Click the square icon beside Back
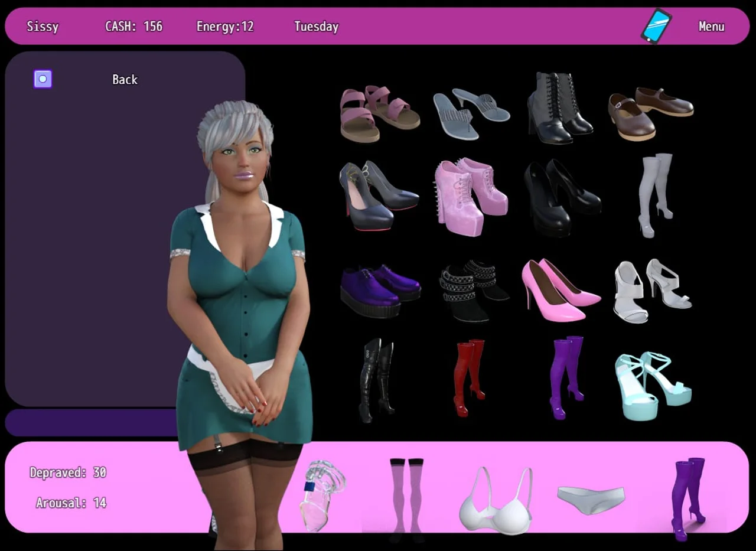756x551 pixels. tap(43, 79)
